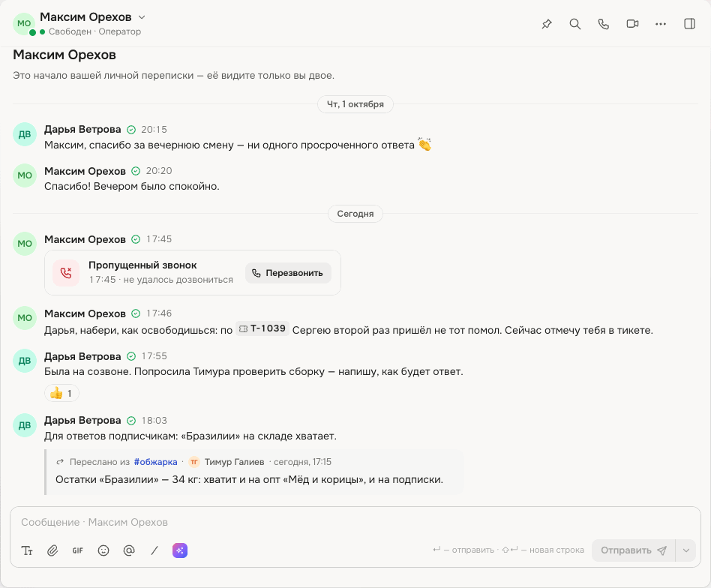Open the more options ellipsis menu
The image size is (711, 588).
[x=661, y=24]
